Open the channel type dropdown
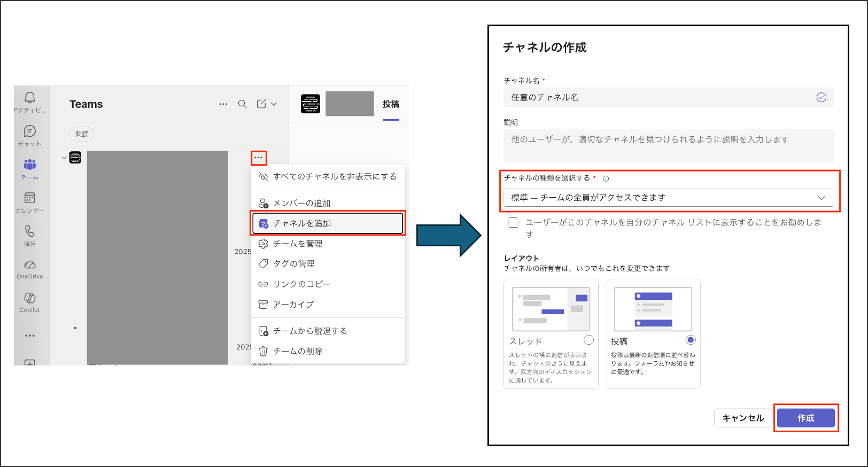This screenshot has width=868, height=467. coord(668,198)
